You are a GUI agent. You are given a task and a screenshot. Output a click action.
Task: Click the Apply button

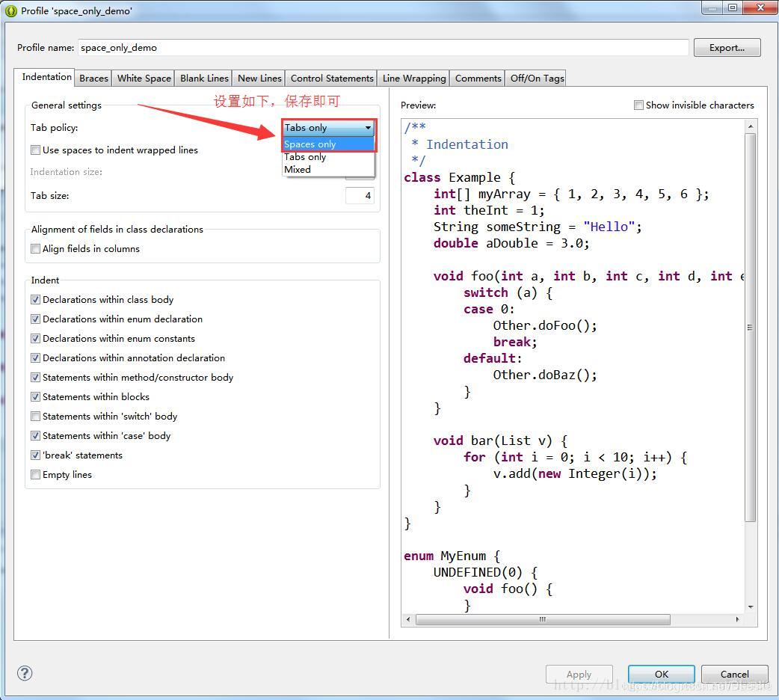[x=579, y=674]
